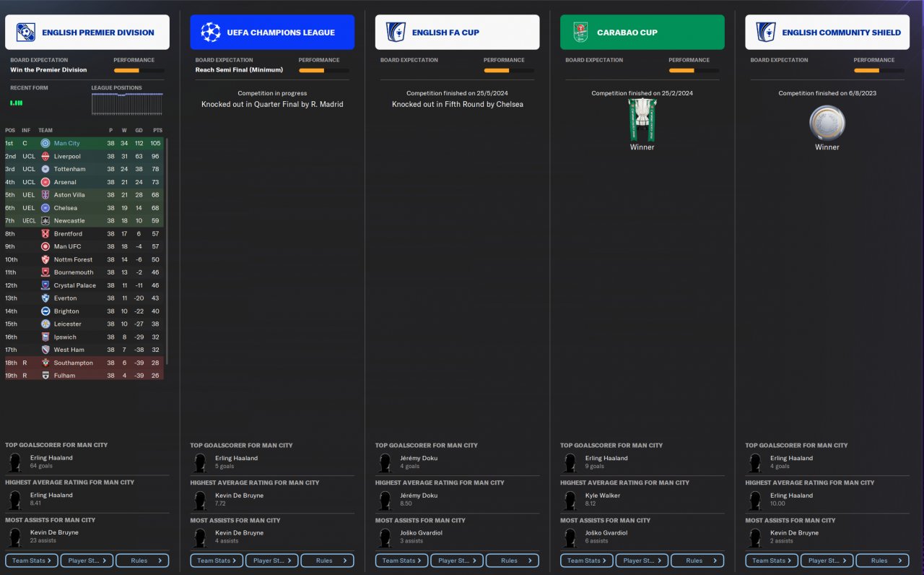Image resolution: width=924 pixels, height=575 pixels.
Task: Open Erling Haaland under Community Shield top goalscorer
Action: (x=791, y=458)
